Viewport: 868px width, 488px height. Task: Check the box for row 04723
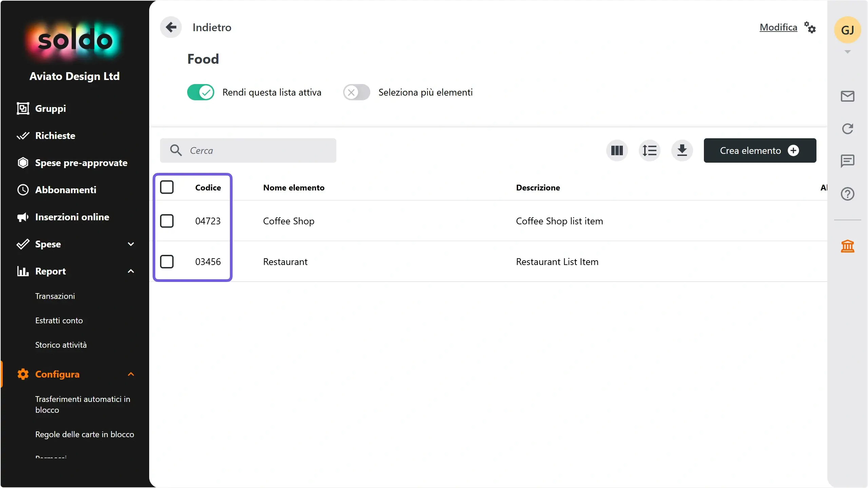(167, 221)
